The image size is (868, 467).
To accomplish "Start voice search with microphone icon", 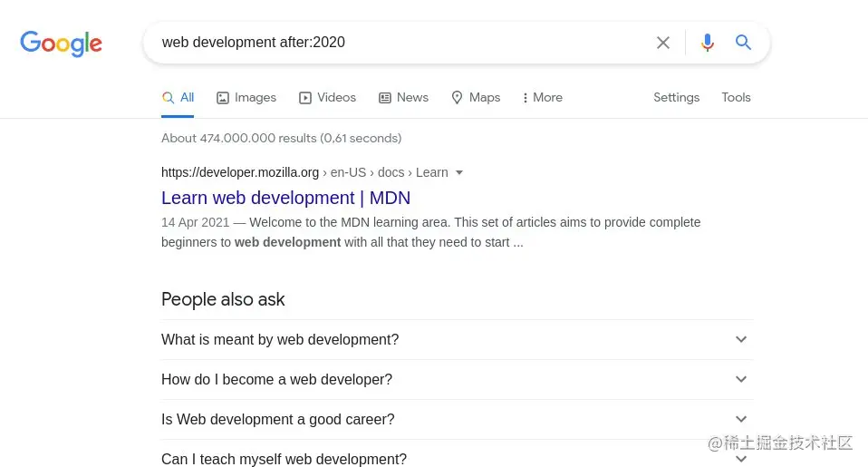I will pyautogui.click(x=707, y=43).
